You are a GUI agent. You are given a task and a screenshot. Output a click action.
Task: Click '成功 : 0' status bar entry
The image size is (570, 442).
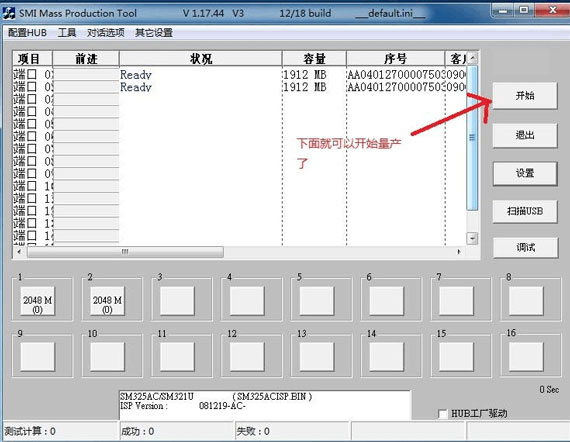pos(137,431)
